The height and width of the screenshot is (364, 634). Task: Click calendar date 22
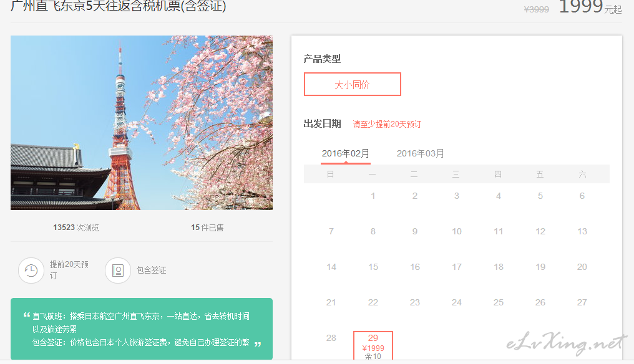point(373,302)
